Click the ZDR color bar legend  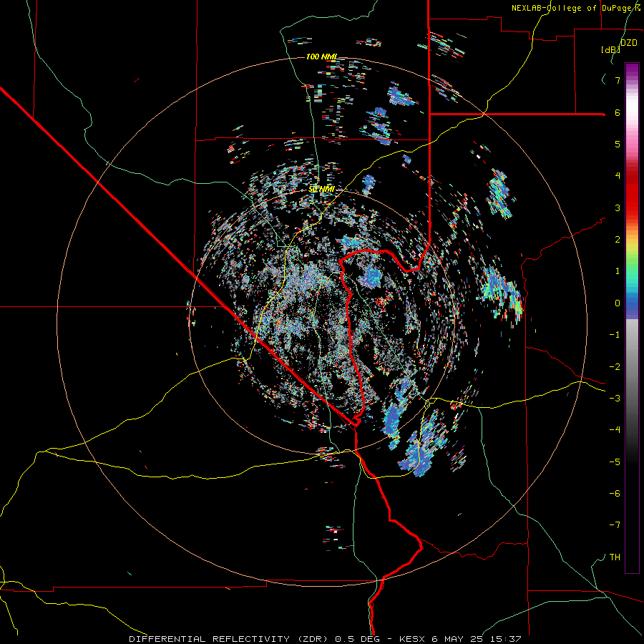[x=632, y=318]
